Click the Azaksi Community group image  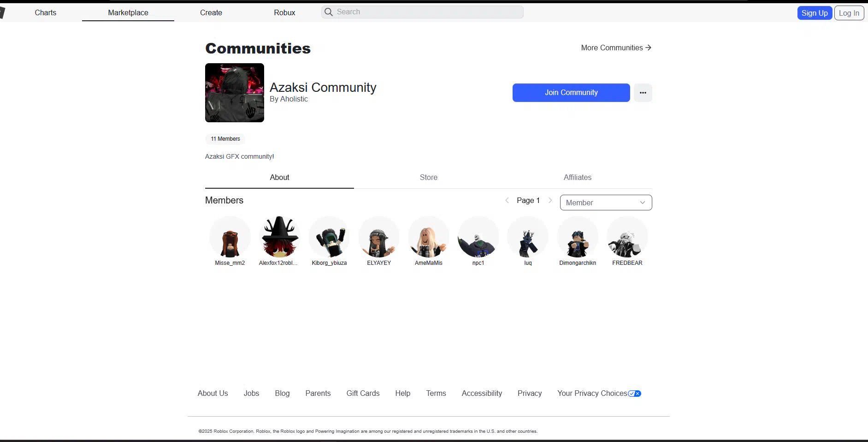(235, 93)
